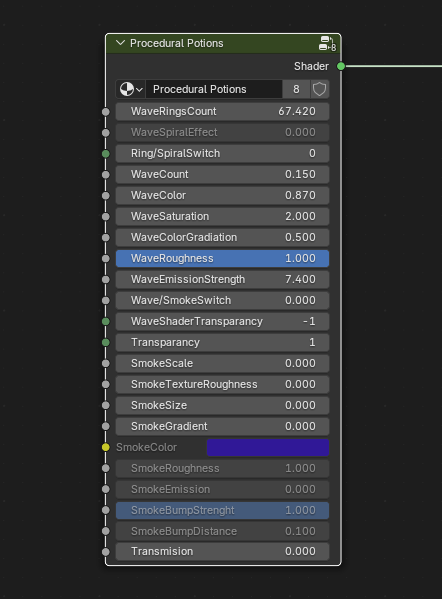Click the WaveEmissionStrength value field
The image size is (442, 599).
(x=222, y=279)
